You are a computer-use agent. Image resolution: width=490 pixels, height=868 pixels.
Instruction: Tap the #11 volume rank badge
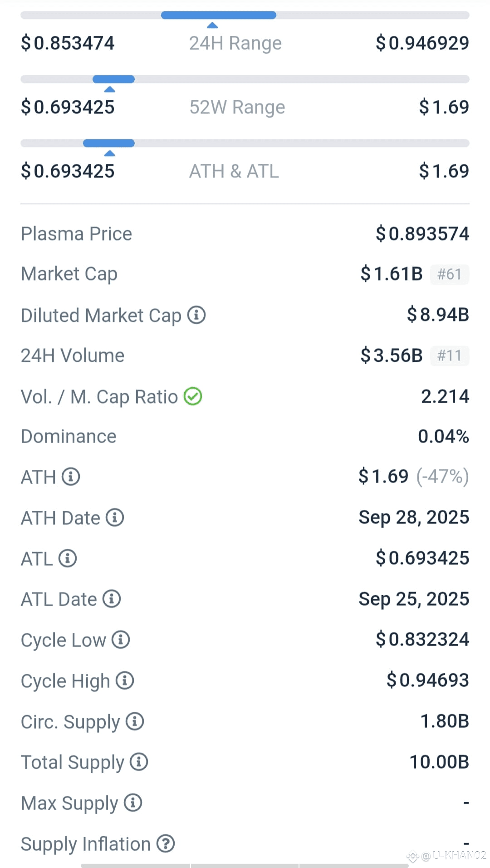[x=450, y=355]
